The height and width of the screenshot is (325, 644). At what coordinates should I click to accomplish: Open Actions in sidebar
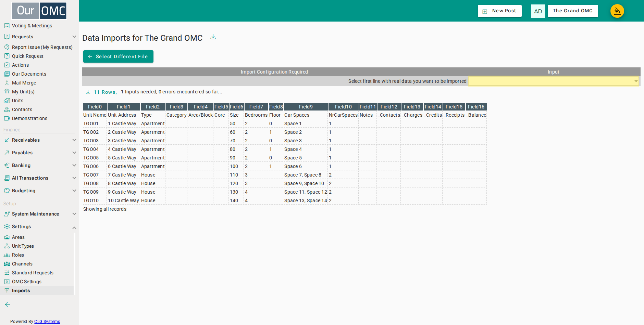coord(20,65)
